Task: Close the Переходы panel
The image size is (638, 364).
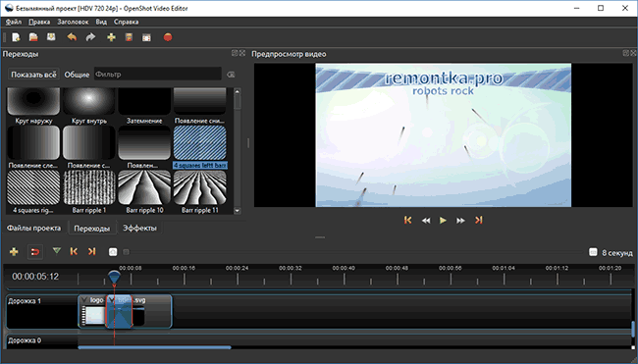Action: coord(242,53)
